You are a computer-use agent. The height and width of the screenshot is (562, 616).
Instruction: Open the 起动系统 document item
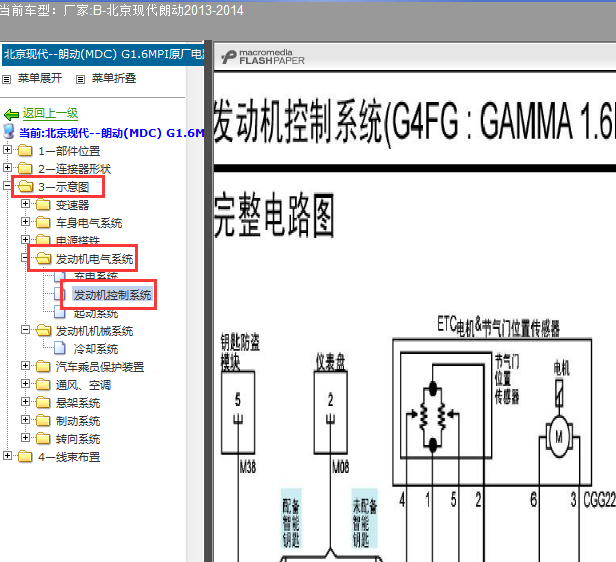(96, 313)
